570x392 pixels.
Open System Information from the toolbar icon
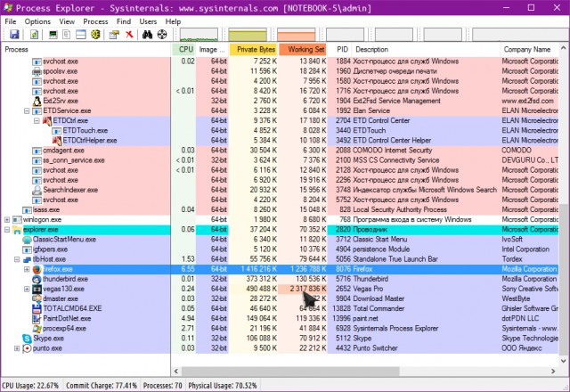pyautogui.click(x=53, y=35)
